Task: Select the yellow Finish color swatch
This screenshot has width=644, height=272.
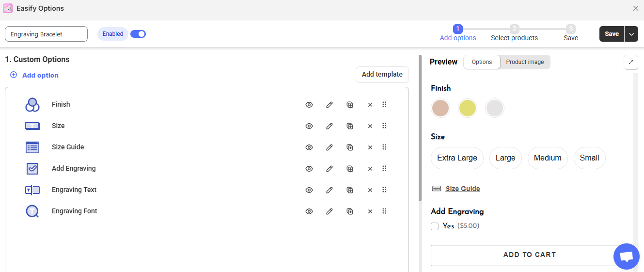Action: pos(468,108)
